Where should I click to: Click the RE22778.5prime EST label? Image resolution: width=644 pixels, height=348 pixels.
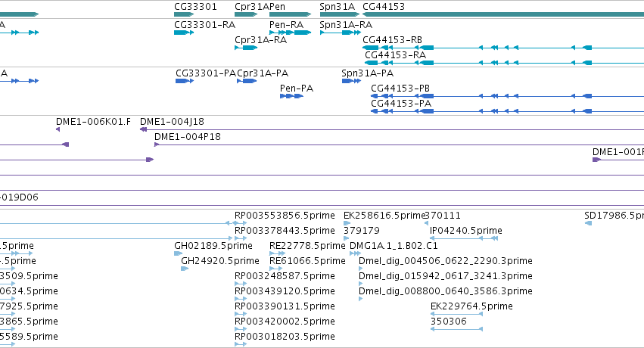(x=307, y=246)
